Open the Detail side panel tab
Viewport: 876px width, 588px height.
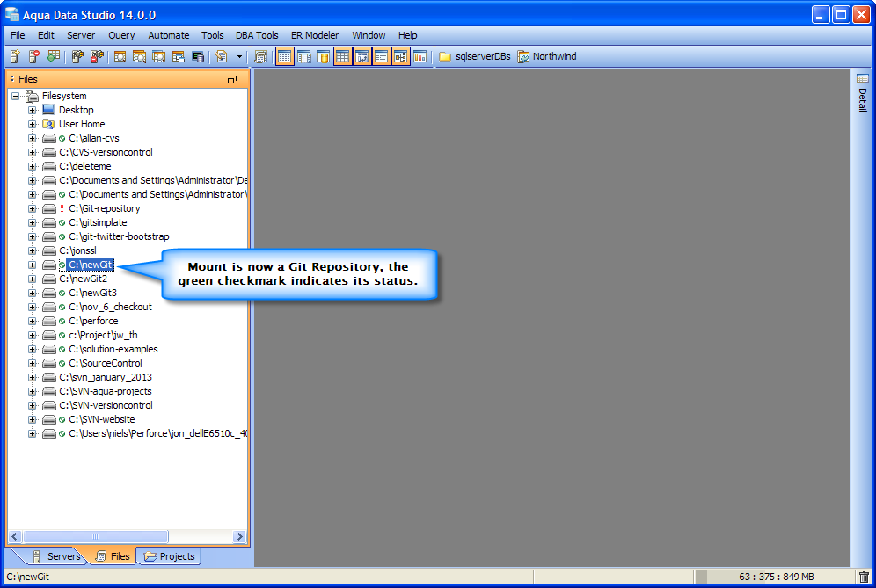[863, 92]
